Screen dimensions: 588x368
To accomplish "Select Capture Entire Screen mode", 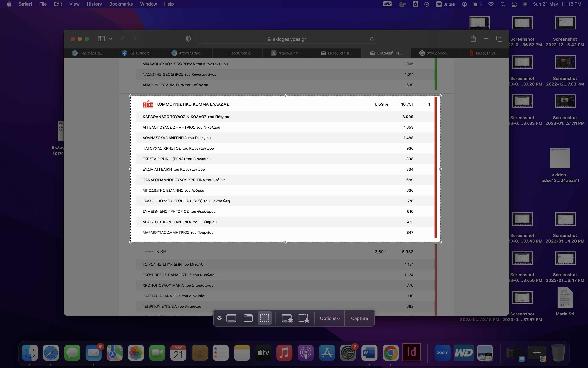I will (231, 318).
